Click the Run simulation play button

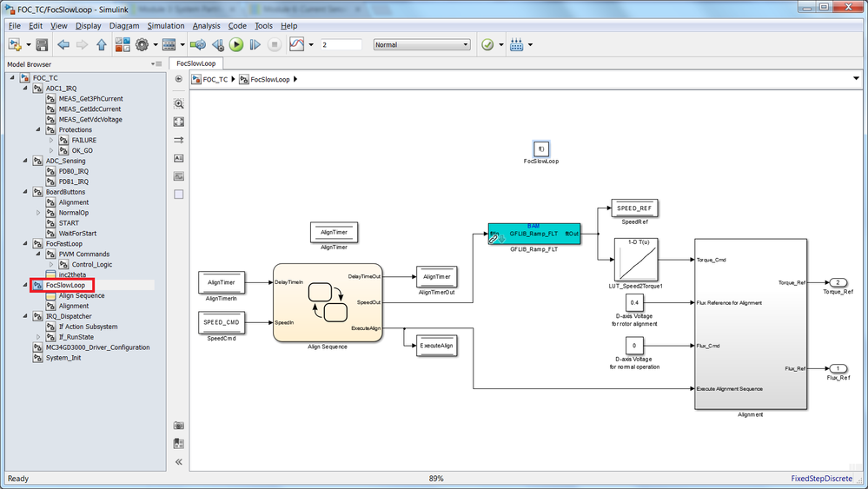(236, 45)
